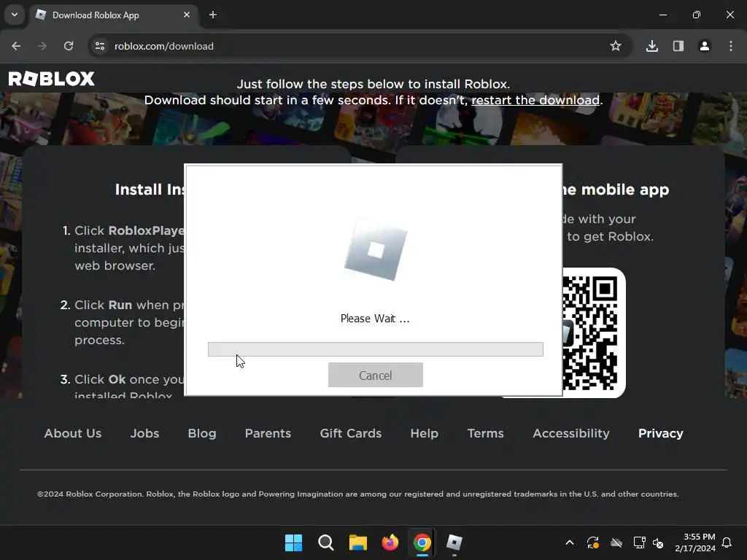The width and height of the screenshot is (747, 560).
Task: Go back with the browser back arrow
Action: tap(16, 46)
